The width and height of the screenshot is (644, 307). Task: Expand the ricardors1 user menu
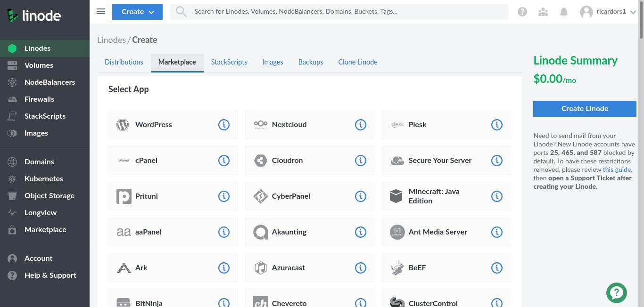(608, 12)
